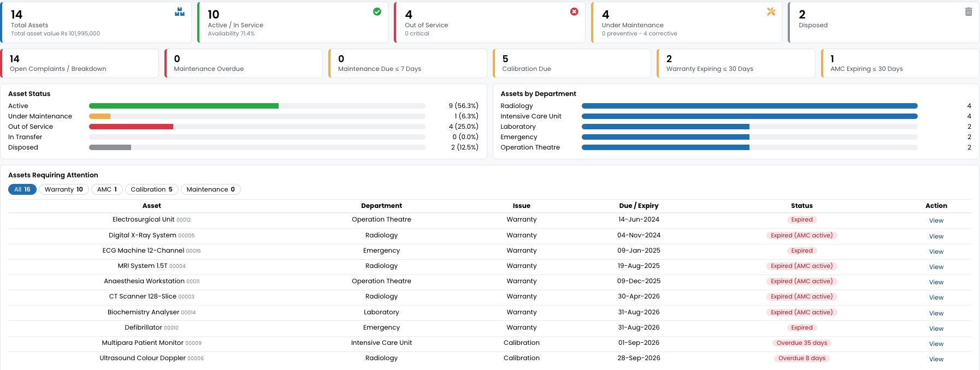Open the Out of Service card
Screen dimensions: 980x370
[490, 22]
